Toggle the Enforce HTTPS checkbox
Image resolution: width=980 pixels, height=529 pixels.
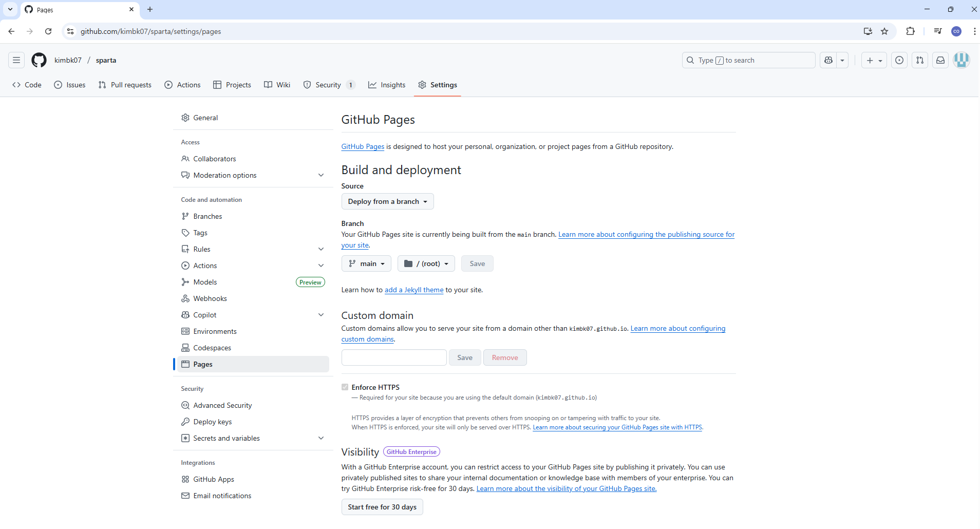point(345,387)
